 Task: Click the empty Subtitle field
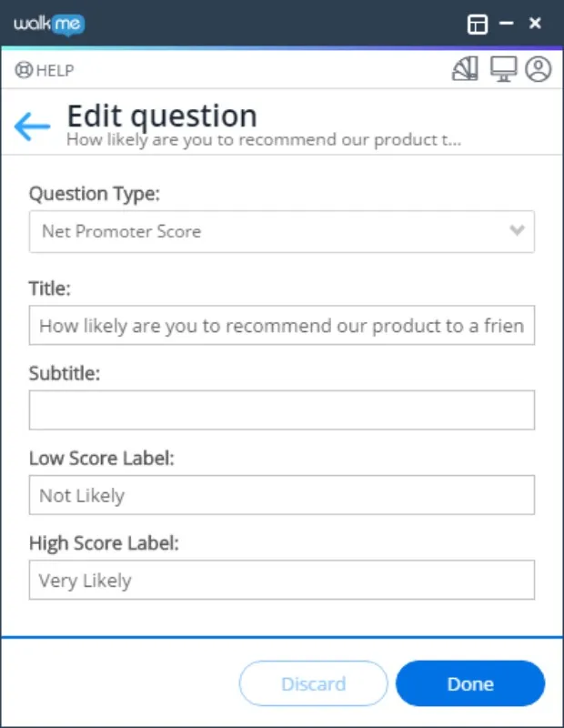282,409
